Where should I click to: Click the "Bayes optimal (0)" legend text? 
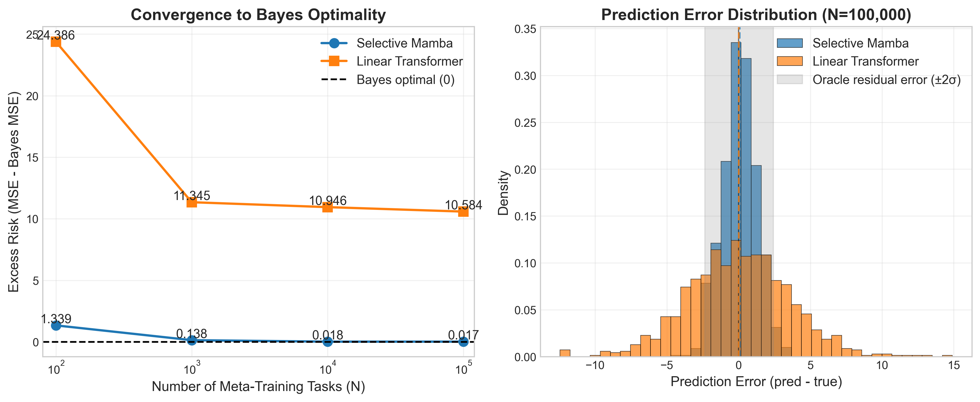405,80
